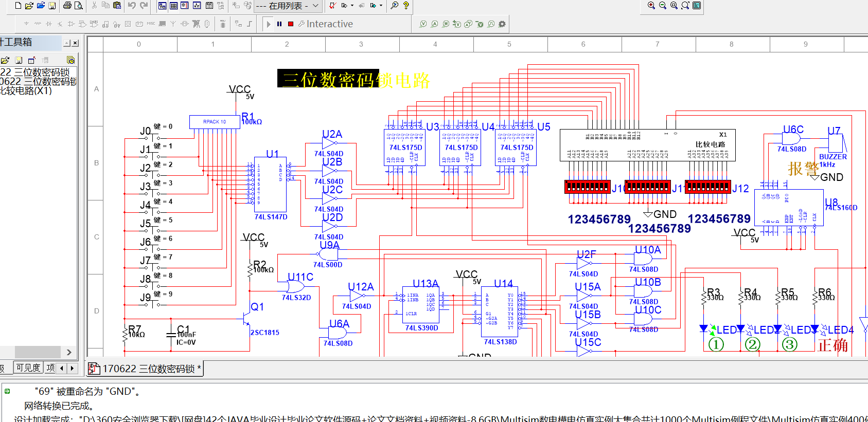Pause the simulation

[x=279, y=24]
